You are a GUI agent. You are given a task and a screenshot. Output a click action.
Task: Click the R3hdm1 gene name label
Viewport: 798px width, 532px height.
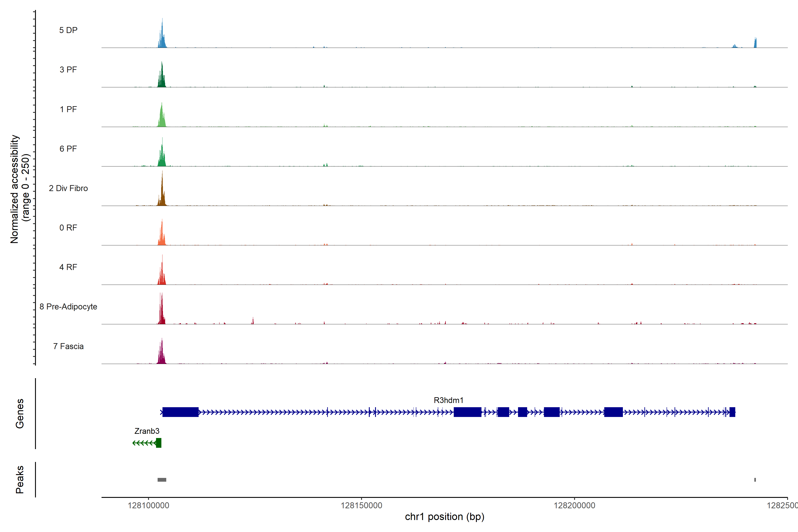coord(448,400)
